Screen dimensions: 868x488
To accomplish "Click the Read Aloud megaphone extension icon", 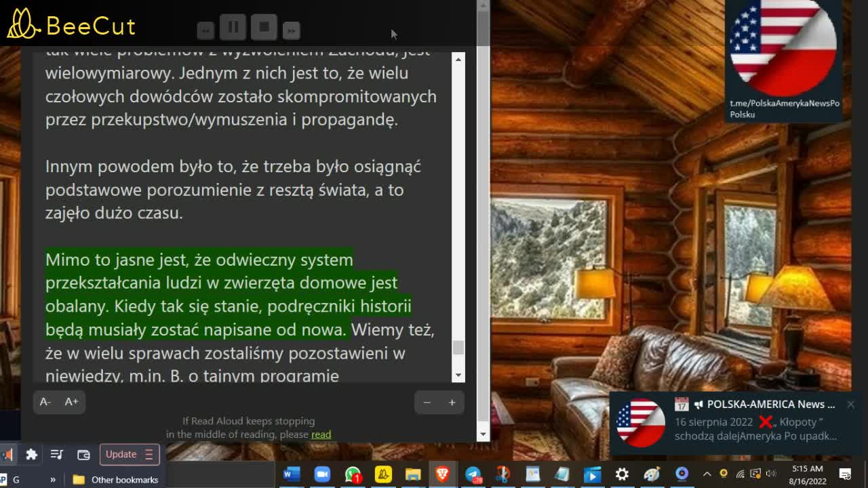I will [x=7, y=454].
